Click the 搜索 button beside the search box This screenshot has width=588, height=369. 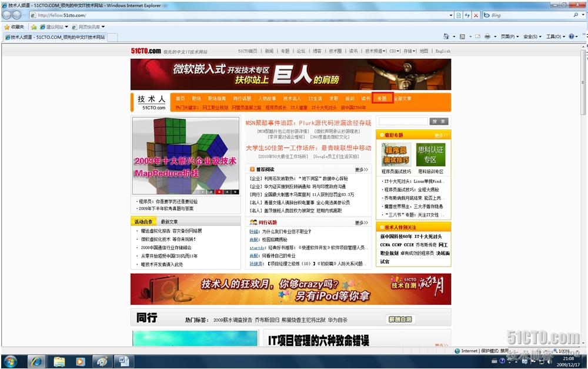tap(439, 121)
